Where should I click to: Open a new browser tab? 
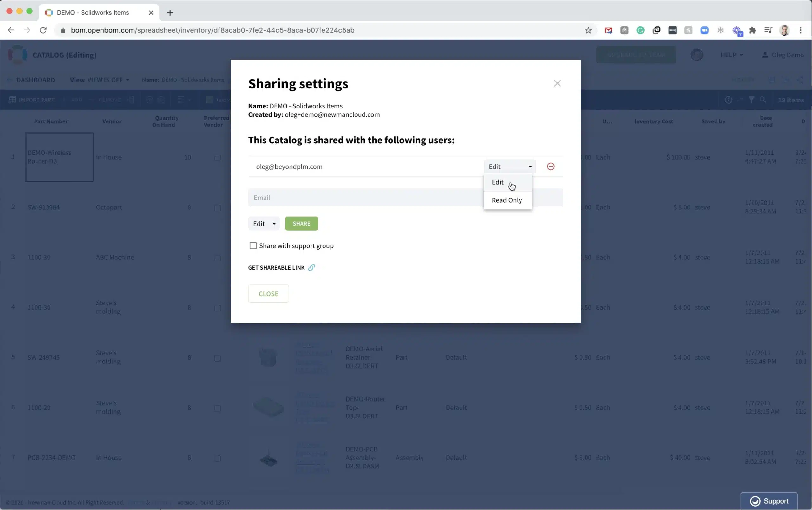(x=170, y=13)
